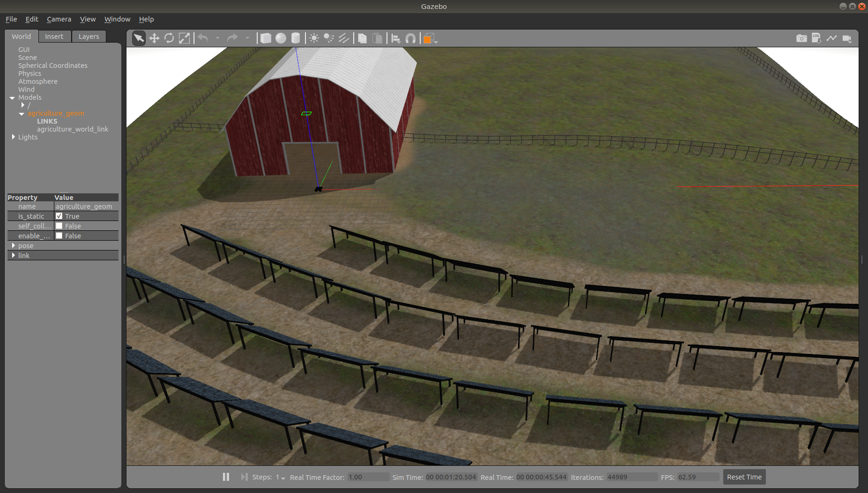868x493 pixels.
Task: Enable the self_collide checkbox
Action: (59, 226)
